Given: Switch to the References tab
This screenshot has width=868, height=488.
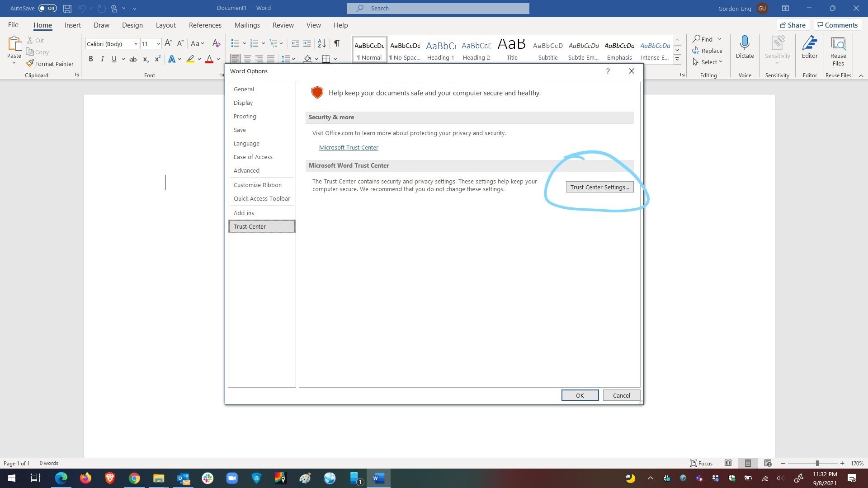Looking at the screenshot, I should (205, 25).
